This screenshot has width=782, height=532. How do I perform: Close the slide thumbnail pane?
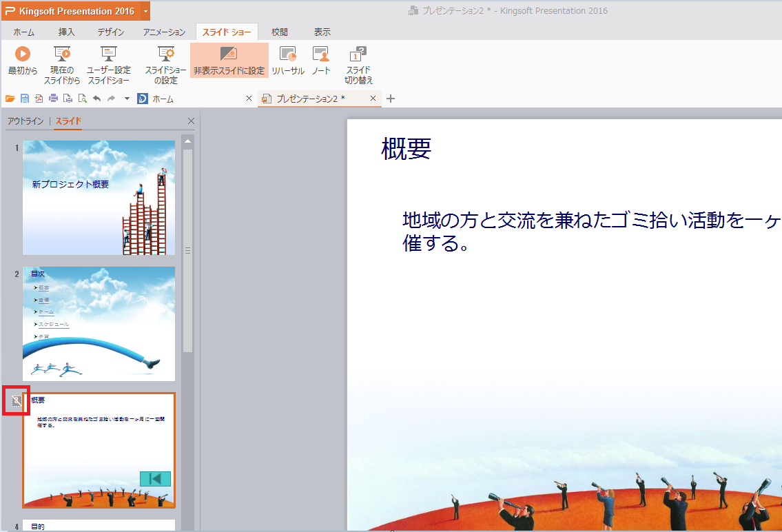click(x=191, y=121)
